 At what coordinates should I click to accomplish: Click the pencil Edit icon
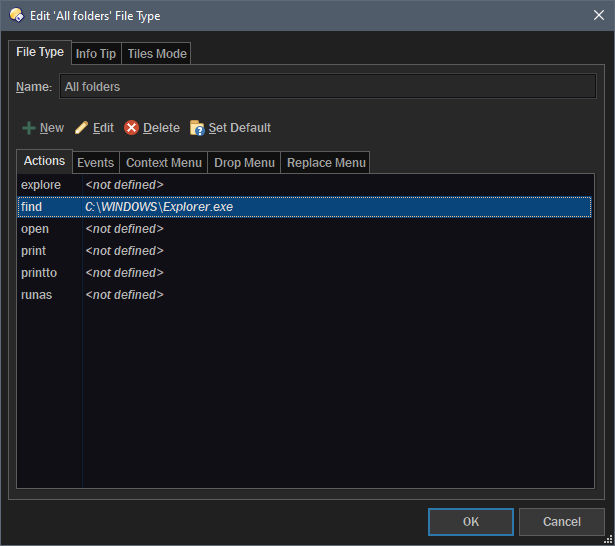pos(82,128)
